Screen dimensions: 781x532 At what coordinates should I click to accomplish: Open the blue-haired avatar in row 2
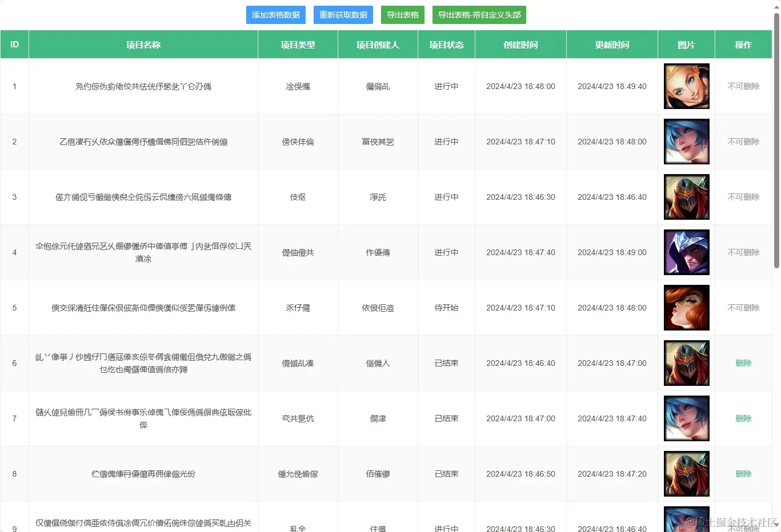tap(687, 142)
